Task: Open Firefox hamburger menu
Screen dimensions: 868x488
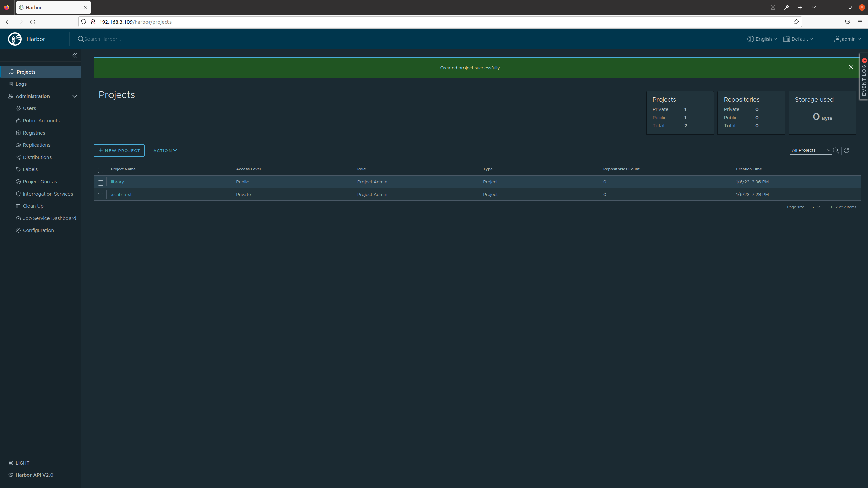Action: 860,22
